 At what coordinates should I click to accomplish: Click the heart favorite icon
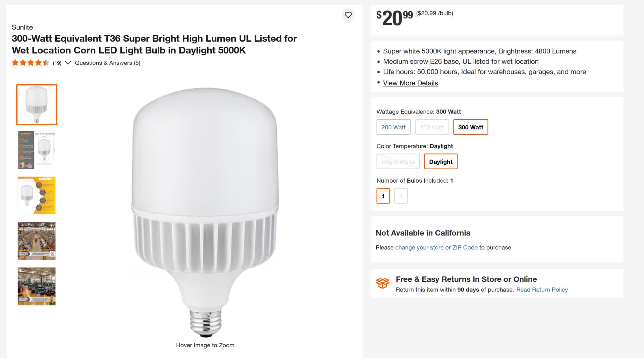(348, 15)
